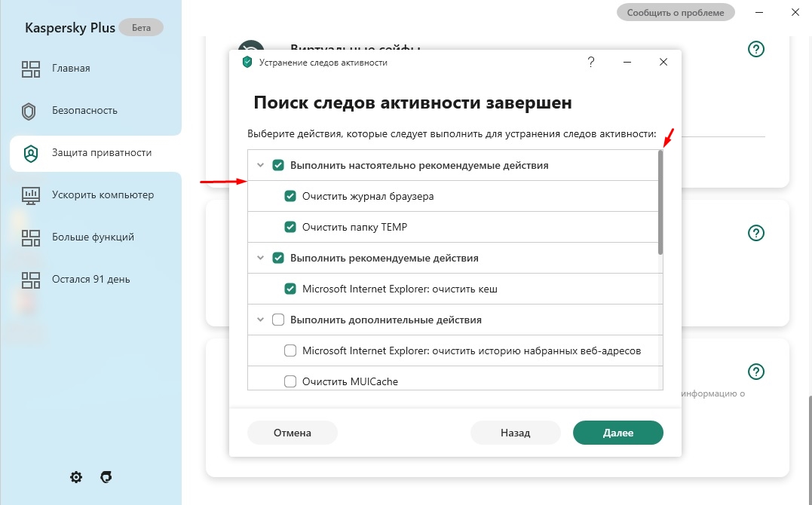The width and height of the screenshot is (812, 505).
Task: Click the help question mark in dialog title
Action: 591,63
